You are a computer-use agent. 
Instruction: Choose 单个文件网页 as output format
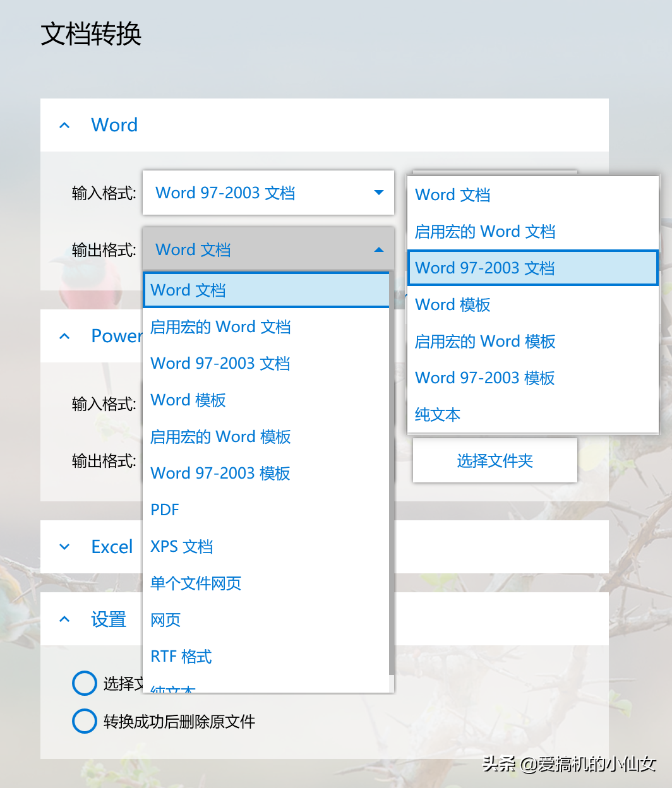click(x=267, y=583)
